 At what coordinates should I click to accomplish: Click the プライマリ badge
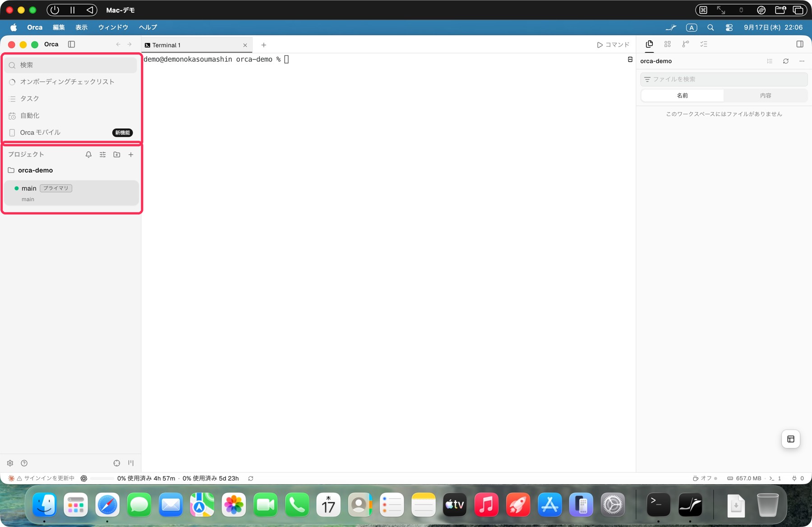[x=56, y=188]
